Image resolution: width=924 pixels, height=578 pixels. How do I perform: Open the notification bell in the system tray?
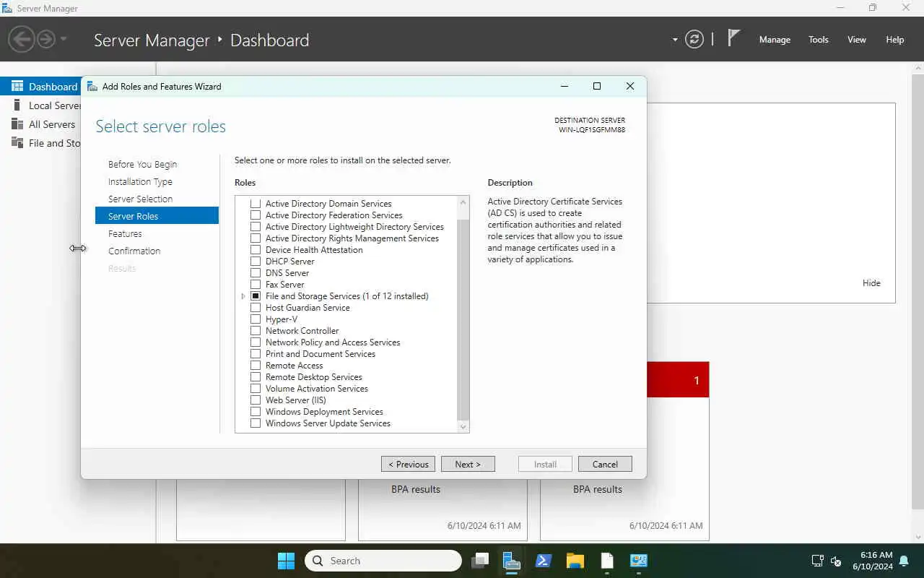point(904,561)
